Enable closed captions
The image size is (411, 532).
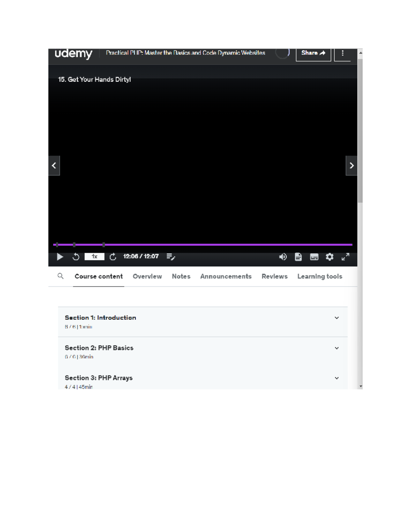(x=314, y=257)
